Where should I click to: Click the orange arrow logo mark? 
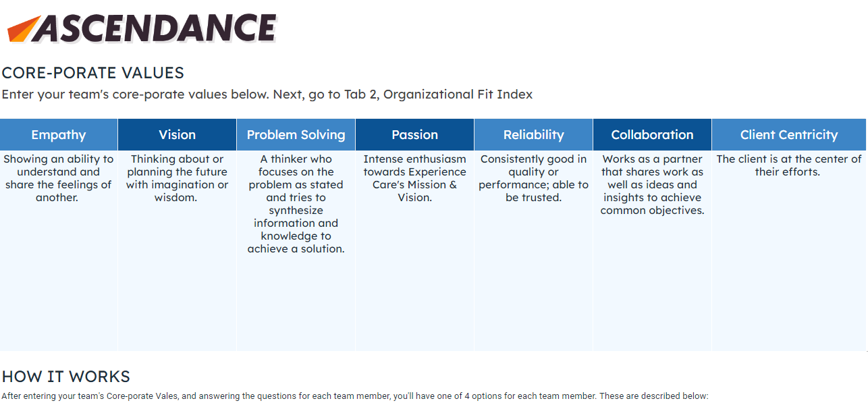22,29
